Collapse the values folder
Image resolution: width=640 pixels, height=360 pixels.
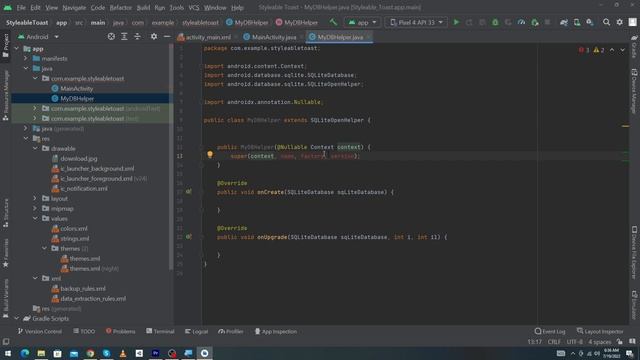tap(35, 218)
